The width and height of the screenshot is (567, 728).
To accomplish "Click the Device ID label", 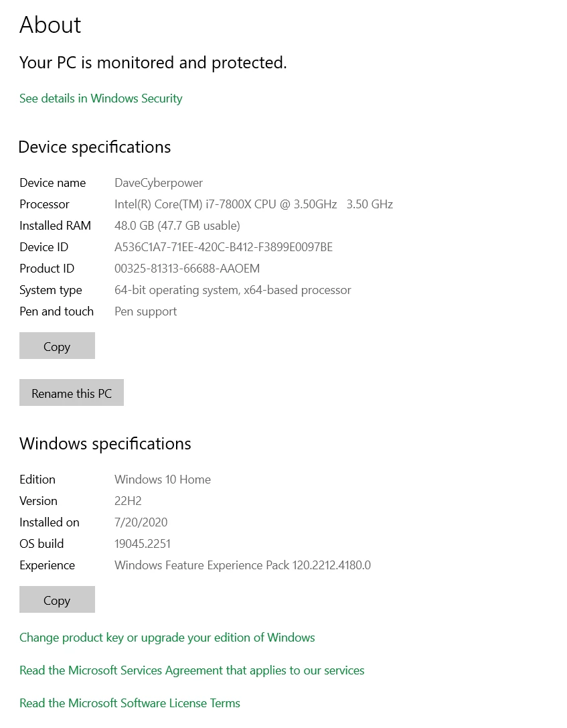I will [x=44, y=247].
